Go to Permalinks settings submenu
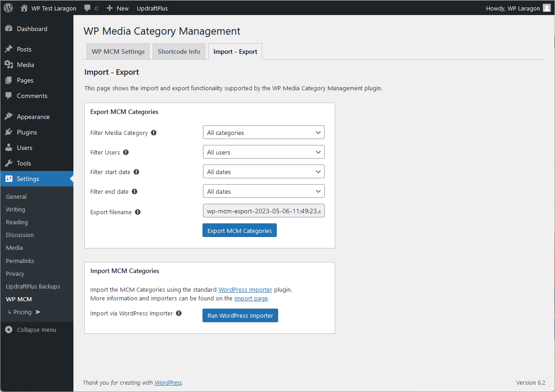Image resolution: width=555 pixels, height=392 pixels. coord(20,261)
